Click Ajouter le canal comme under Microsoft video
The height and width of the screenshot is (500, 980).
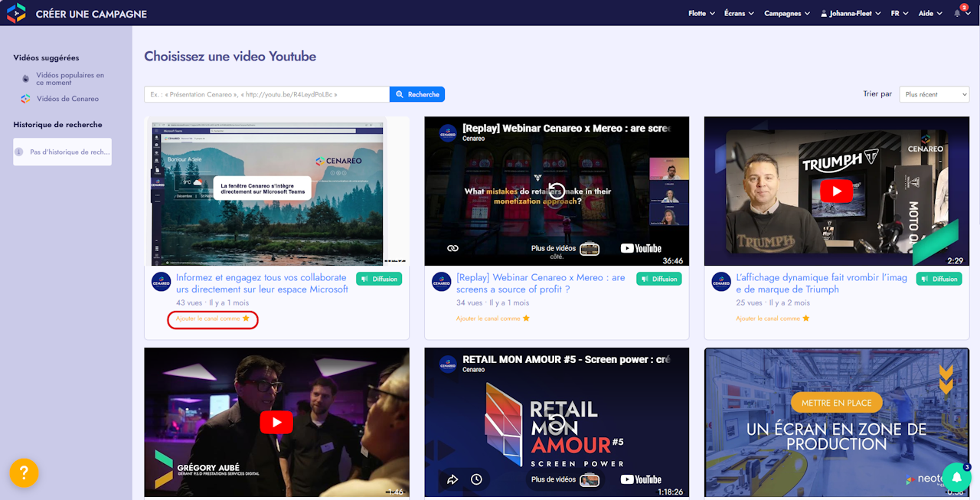click(x=213, y=319)
